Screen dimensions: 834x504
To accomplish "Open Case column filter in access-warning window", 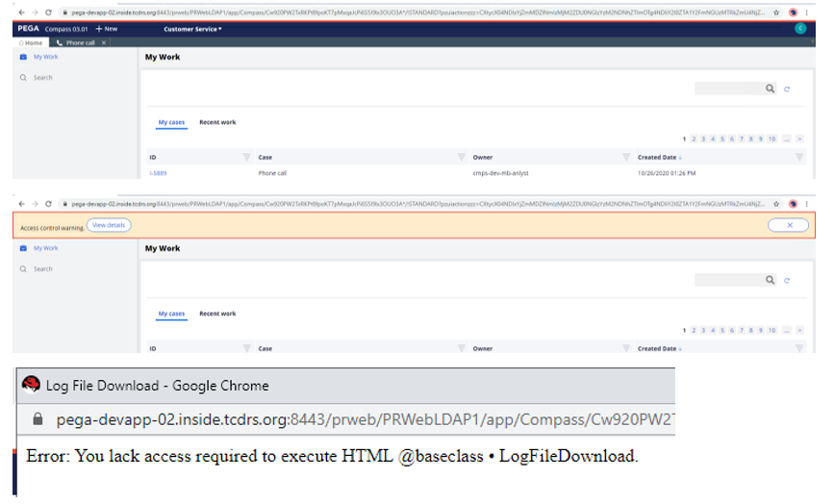I will click(x=461, y=348).
